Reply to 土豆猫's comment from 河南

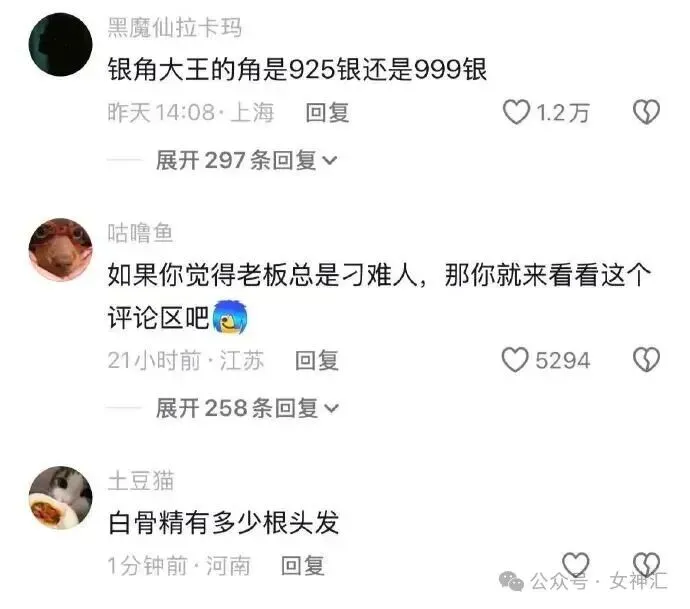tap(303, 565)
